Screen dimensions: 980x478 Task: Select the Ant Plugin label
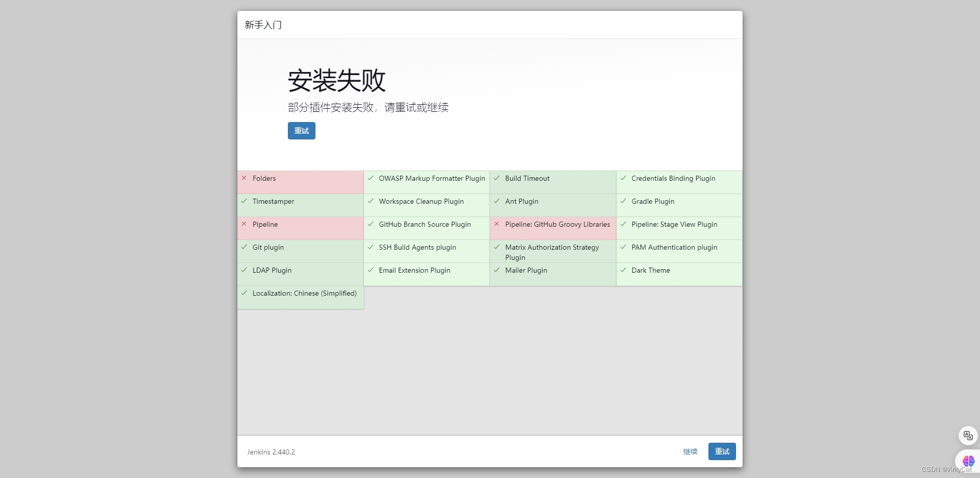tap(522, 201)
